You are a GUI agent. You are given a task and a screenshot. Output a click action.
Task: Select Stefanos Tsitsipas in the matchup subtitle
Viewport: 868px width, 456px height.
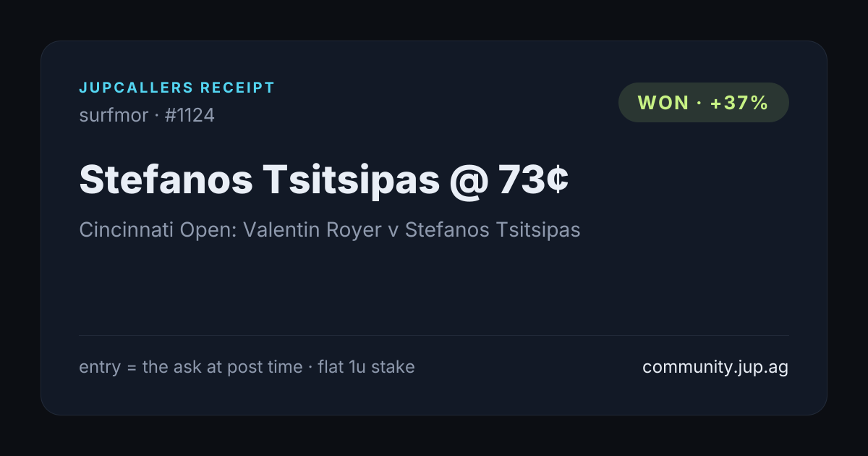(x=493, y=230)
